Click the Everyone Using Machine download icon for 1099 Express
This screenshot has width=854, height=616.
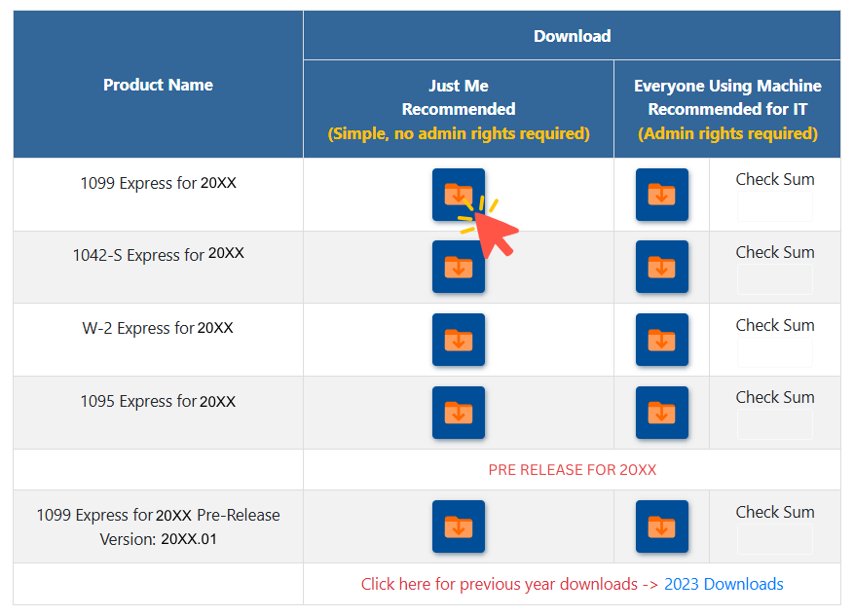662,194
